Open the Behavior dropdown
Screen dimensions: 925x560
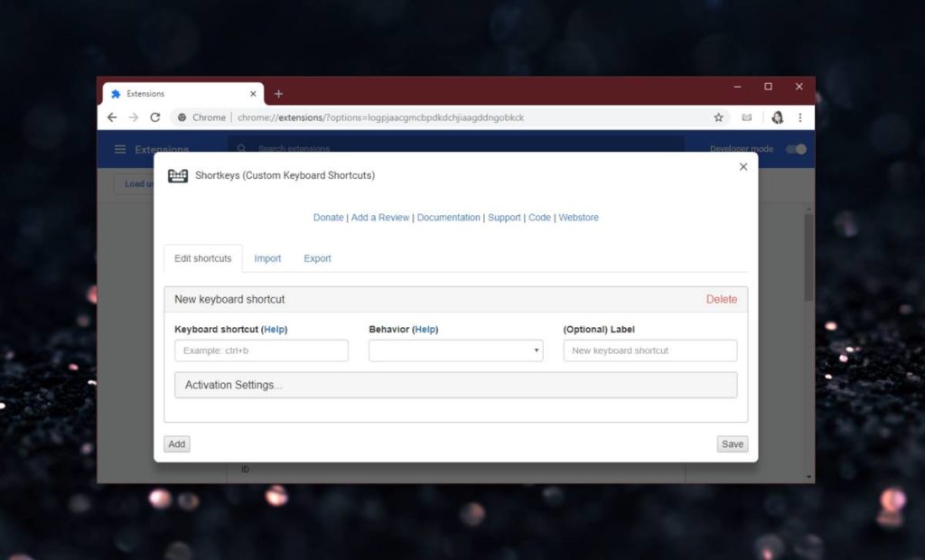click(455, 350)
